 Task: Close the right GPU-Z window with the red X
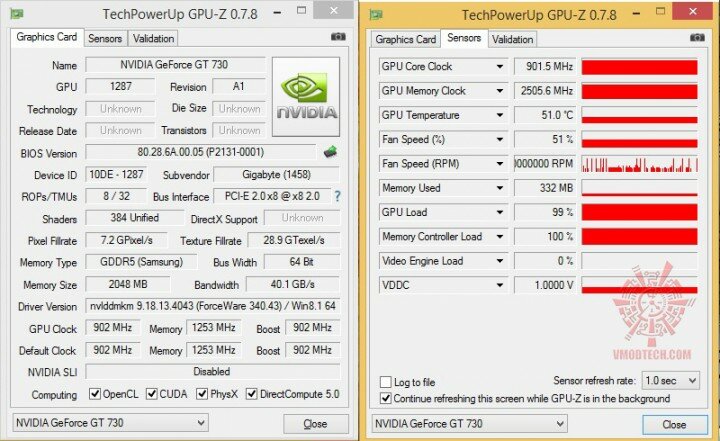[692, 11]
